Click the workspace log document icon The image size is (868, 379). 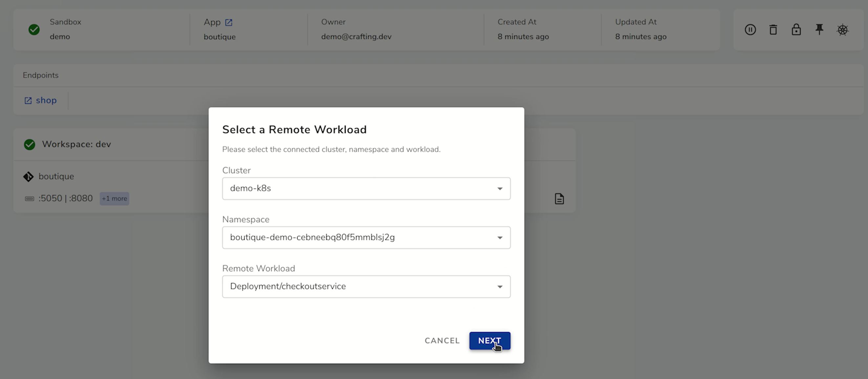tap(559, 199)
